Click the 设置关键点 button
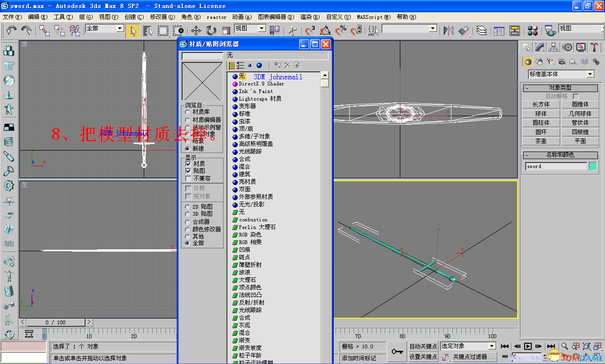Image resolution: width=605 pixels, height=364 pixels. (423, 357)
